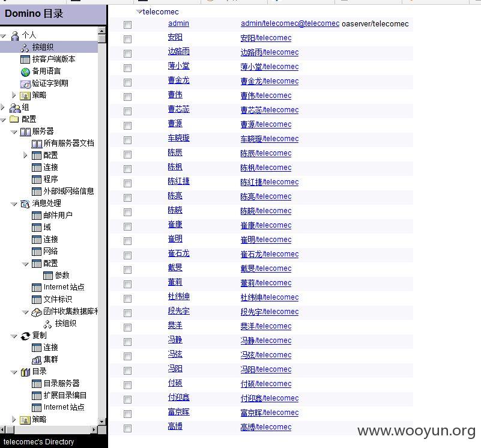
Task: Click the globe icon for 备用语言
Action: 25,72
